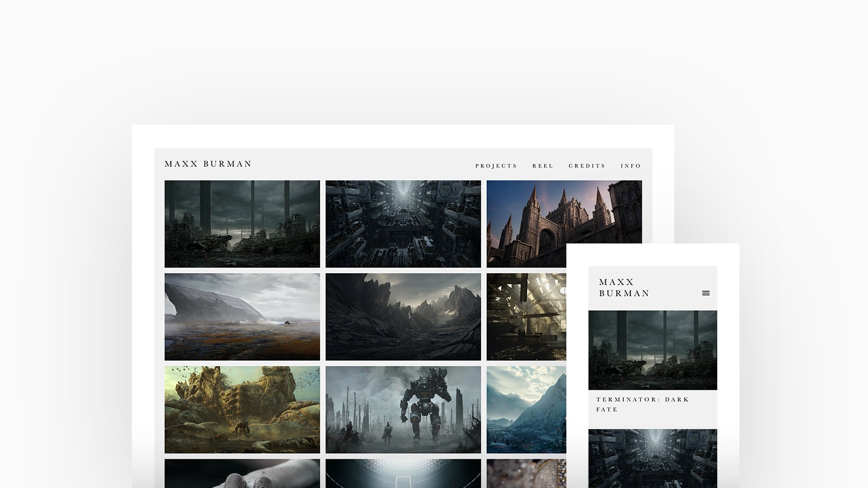The height and width of the screenshot is (488, 868).
Task: Open the mobile ruined city image
Action: (653, 350)
